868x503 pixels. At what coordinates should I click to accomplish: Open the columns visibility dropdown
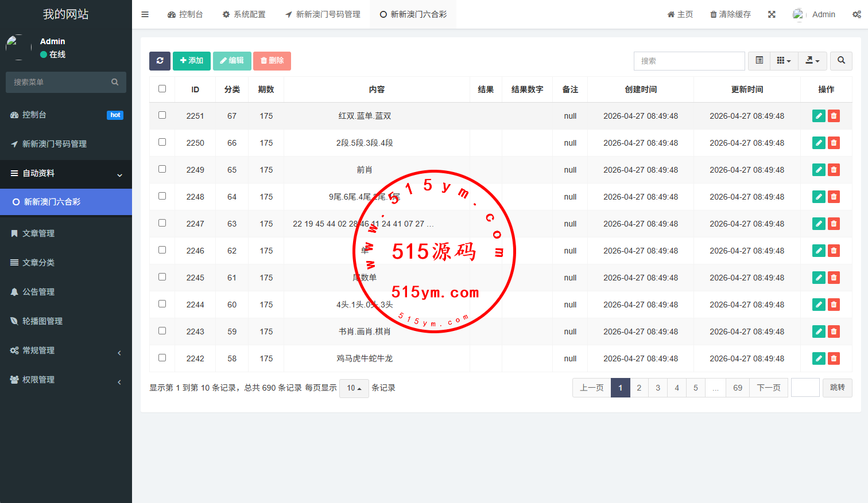tap(784, 61)
